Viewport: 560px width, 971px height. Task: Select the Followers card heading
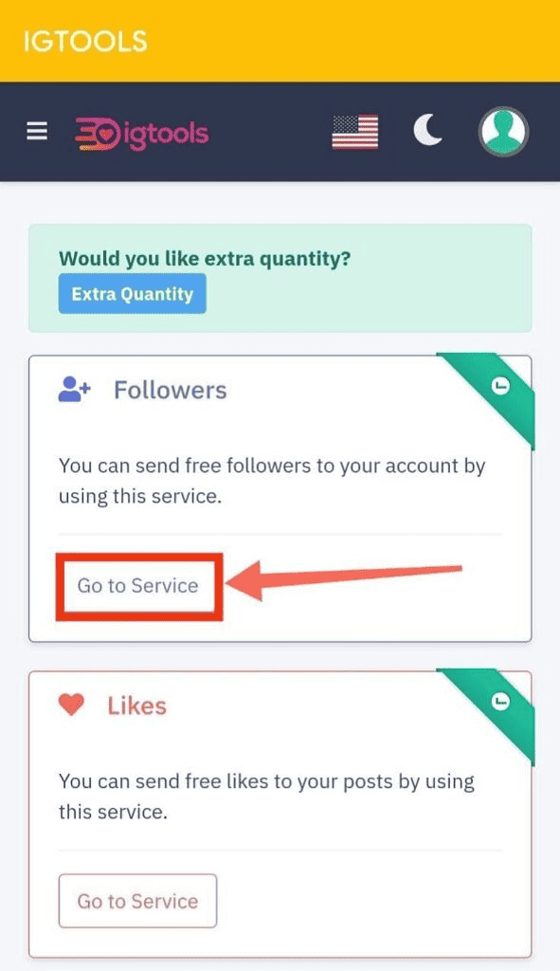point(171,390)
